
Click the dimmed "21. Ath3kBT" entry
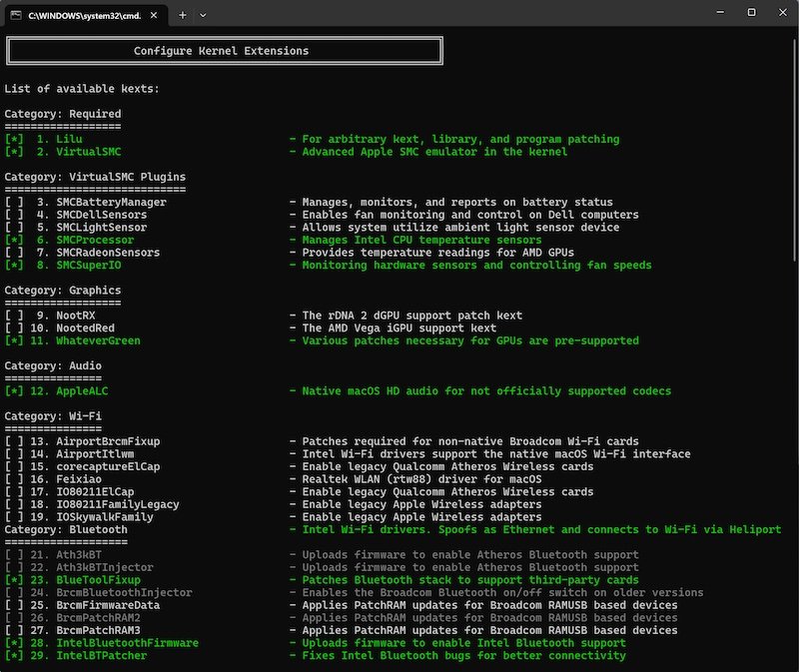[66, 555]
